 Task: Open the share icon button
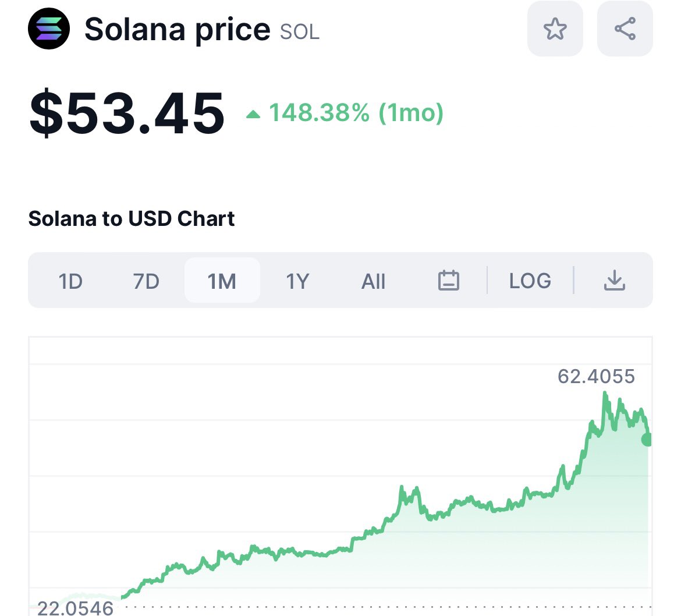[625, 29]
